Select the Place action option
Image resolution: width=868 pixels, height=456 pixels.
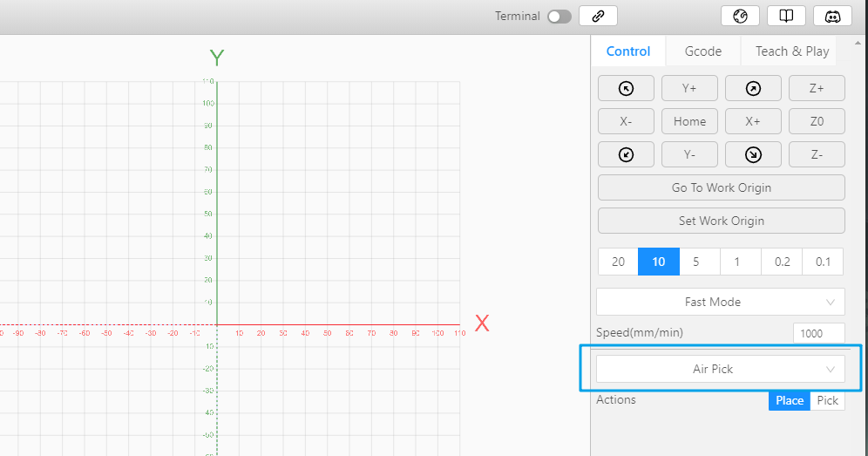pyautogui.click(x=790, y=400)
